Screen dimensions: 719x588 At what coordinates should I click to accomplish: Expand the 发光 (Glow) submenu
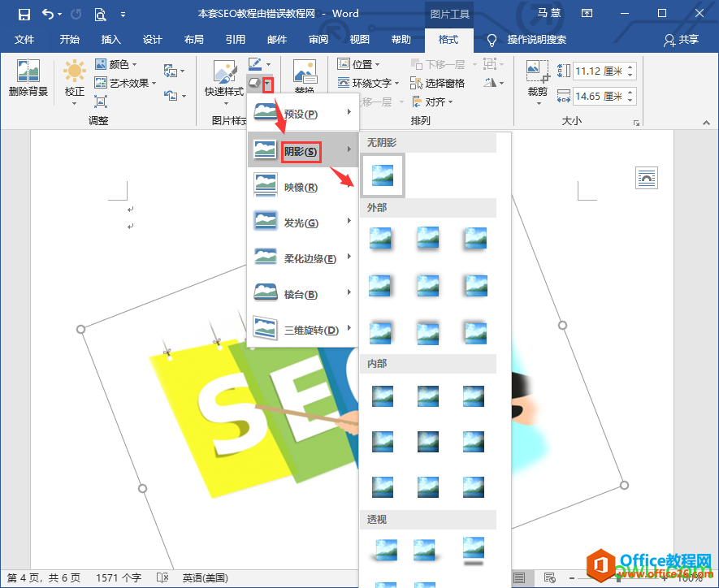pyautogui.click(x=301, y=221)
